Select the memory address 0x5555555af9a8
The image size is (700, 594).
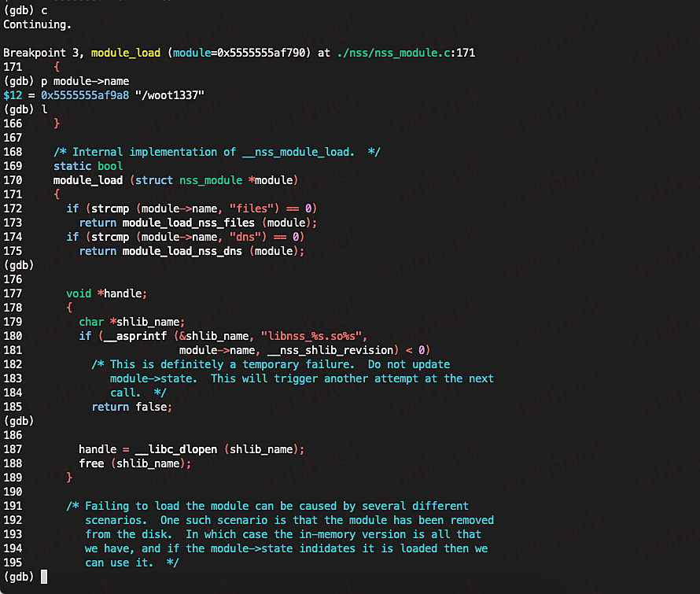tap(85, 94)
